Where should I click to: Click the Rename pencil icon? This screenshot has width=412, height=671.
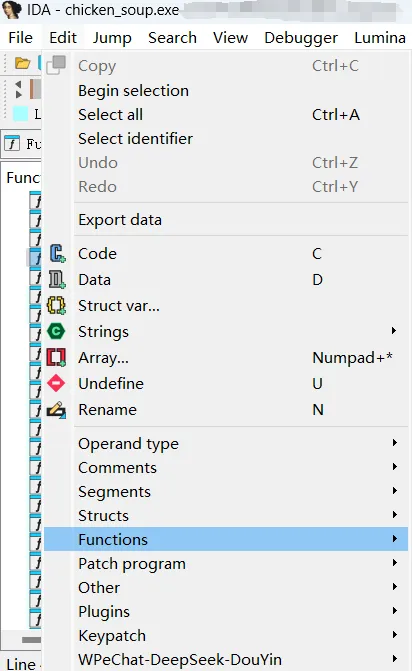point(56,410)
